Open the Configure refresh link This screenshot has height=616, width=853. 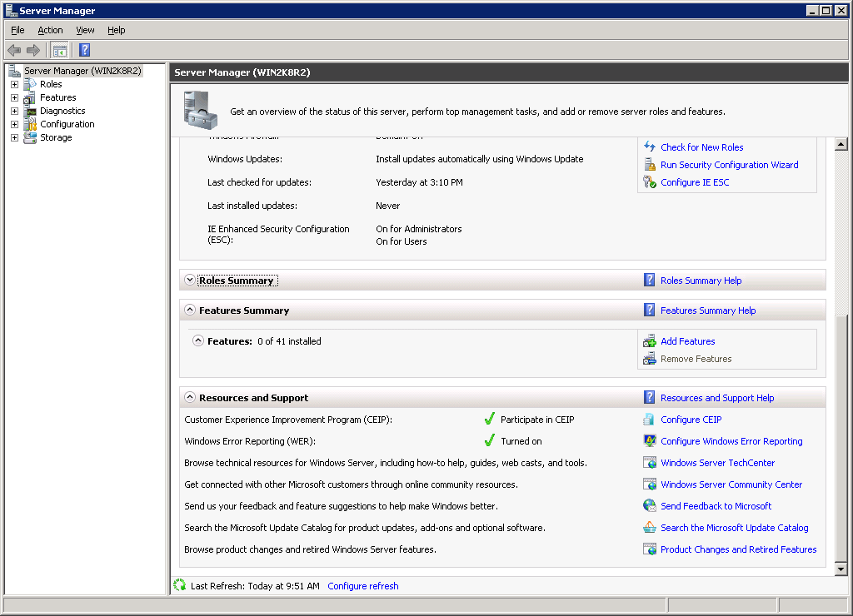click(x=362, y=586)
